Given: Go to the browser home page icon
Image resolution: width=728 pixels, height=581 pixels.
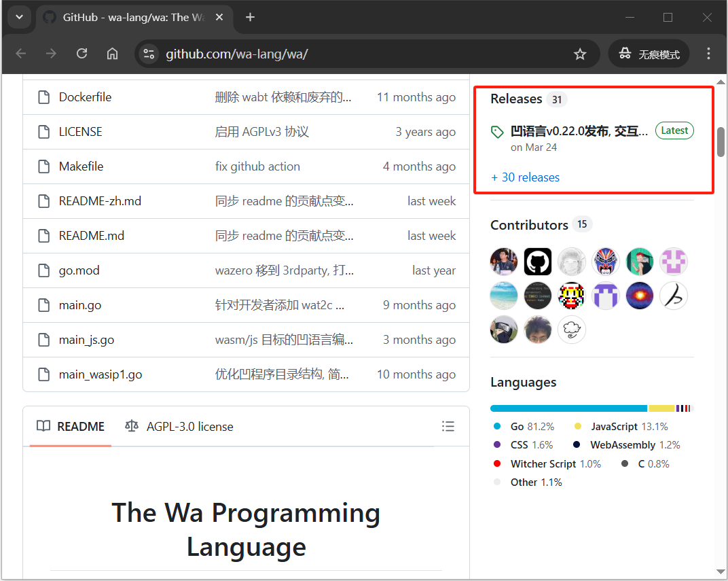Looking at the screenshot, I should click(x=113, y=54).
